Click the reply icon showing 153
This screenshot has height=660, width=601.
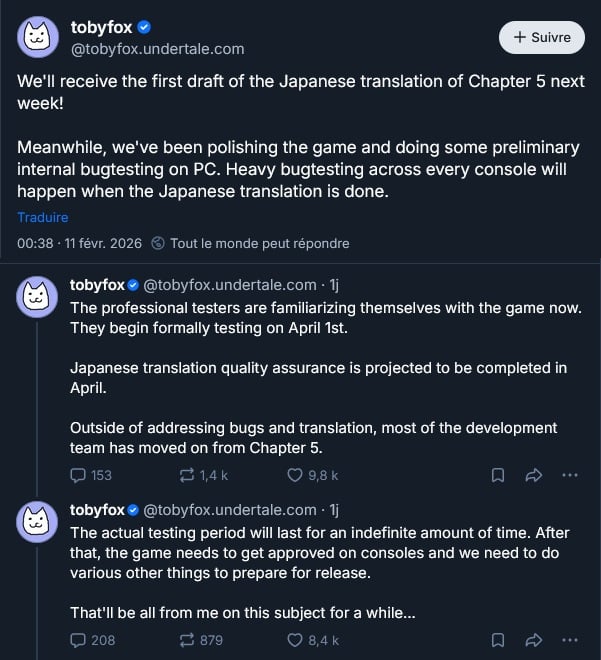[x=79, y=475]
